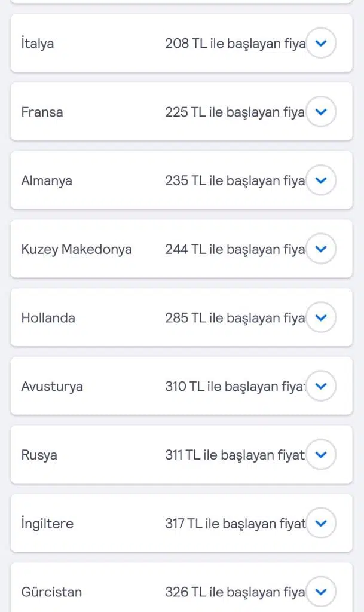Expand Kuzey Makedonya chevron button
Screen dimensions: 364x612
pyautogui.click(x=321, y=249)
